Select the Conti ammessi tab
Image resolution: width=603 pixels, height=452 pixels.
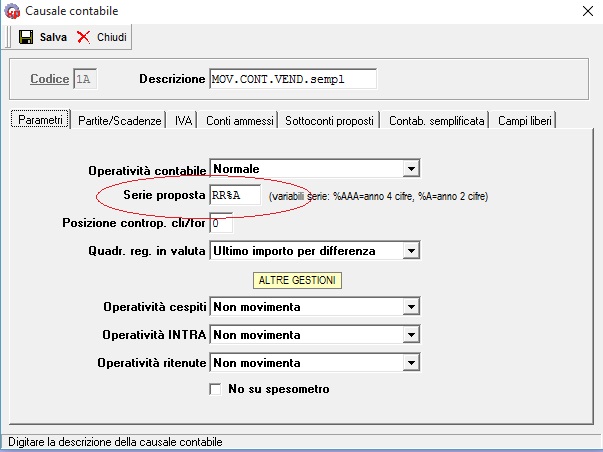point(240,120)
